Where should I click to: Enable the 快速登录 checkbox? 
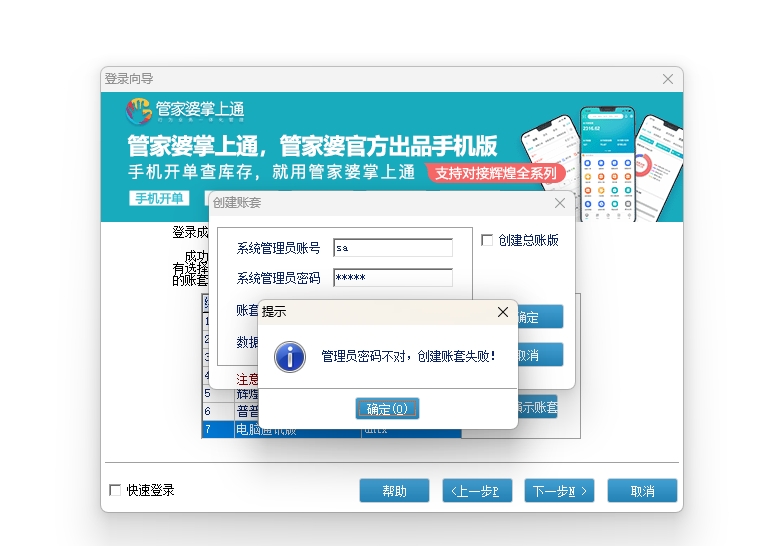click(x=115, y=490)
